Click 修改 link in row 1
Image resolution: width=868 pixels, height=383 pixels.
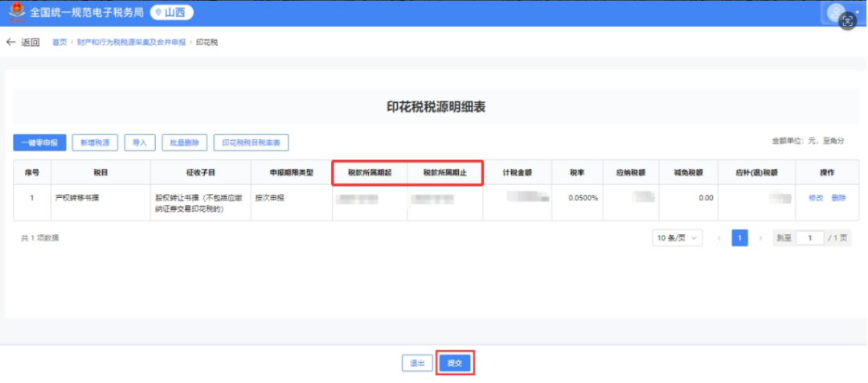click(x=816, y=198)
